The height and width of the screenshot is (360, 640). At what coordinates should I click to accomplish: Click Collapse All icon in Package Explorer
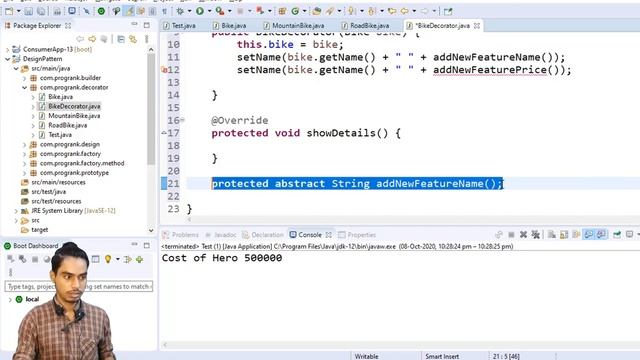[x=121, y=39]
